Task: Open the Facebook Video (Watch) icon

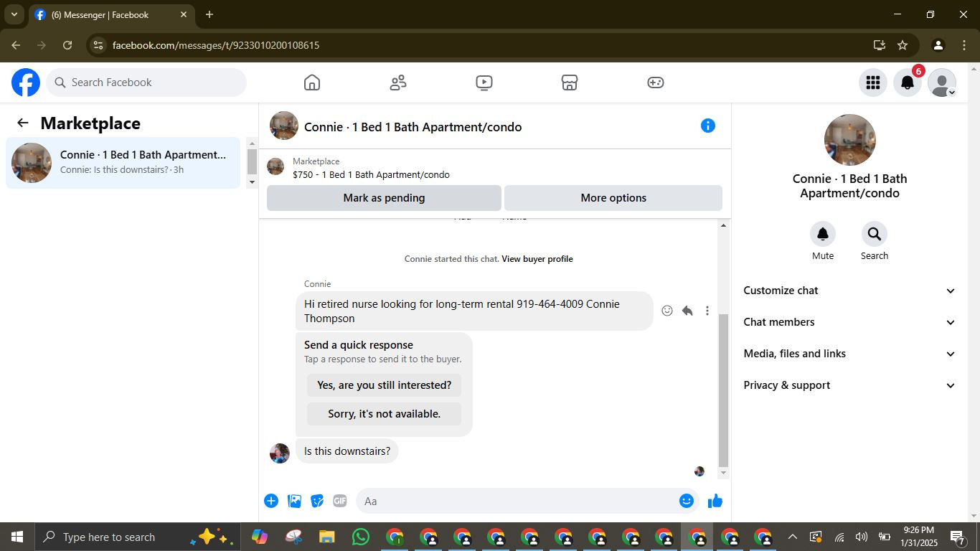Action: (484, 83)
